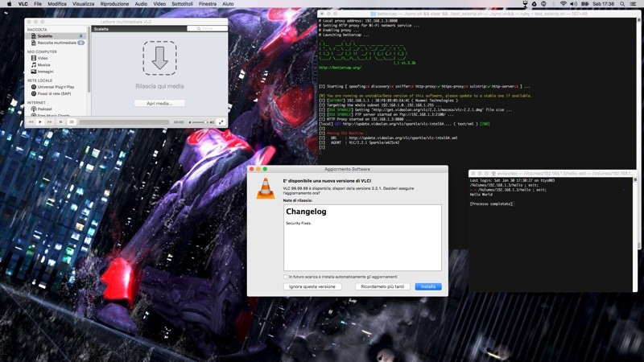Click the Cerca search field in playlist
This screenshot has width=644, height=362.
(207, 29)
